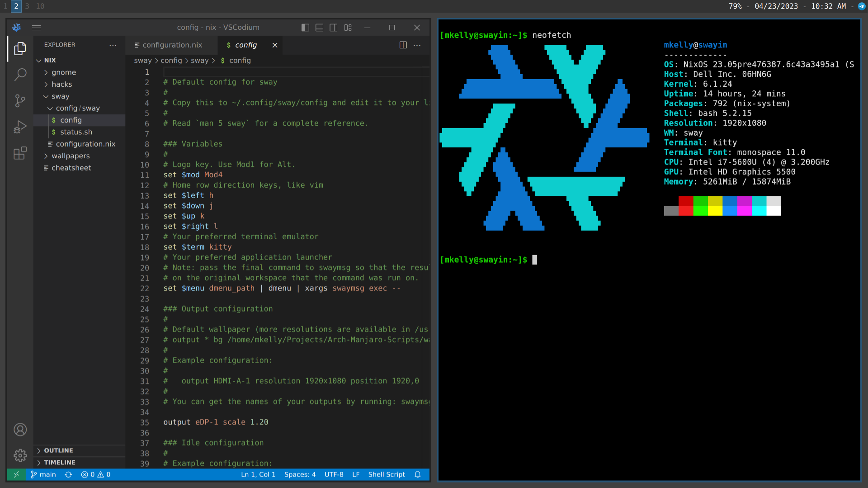Open the notifications bell in status bar
Image resolution: width=868 pixels, height=488 pixels.
coord(418,474)
